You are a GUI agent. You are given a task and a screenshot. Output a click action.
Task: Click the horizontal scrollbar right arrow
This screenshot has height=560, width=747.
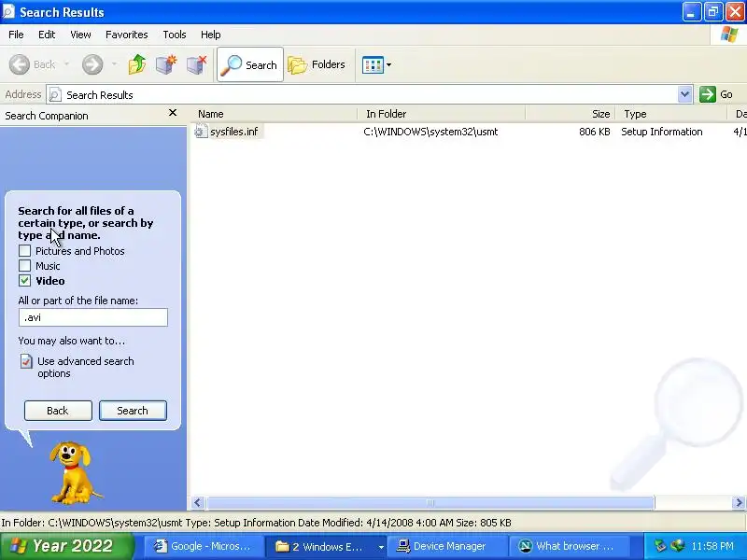[x=739, y=502]
